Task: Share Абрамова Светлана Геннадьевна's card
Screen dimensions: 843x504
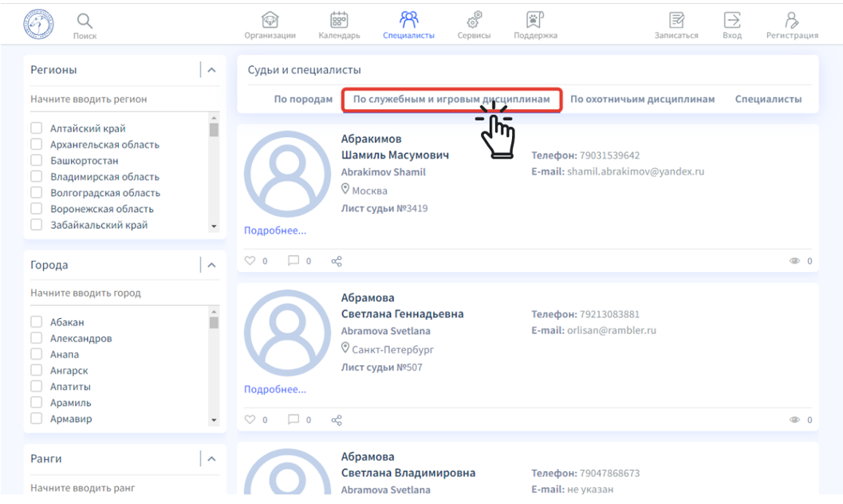Action: (x=337, y=419)
